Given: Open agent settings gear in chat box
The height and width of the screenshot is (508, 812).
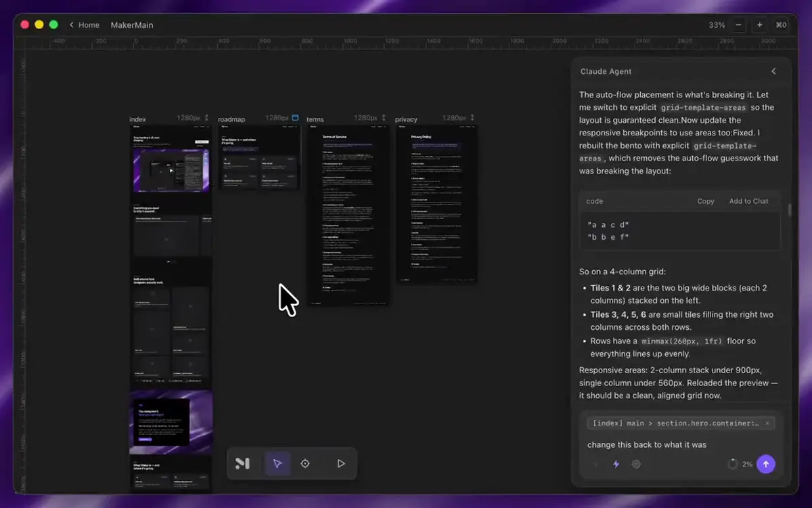Looking at the screenshot, I should point(636,464).
